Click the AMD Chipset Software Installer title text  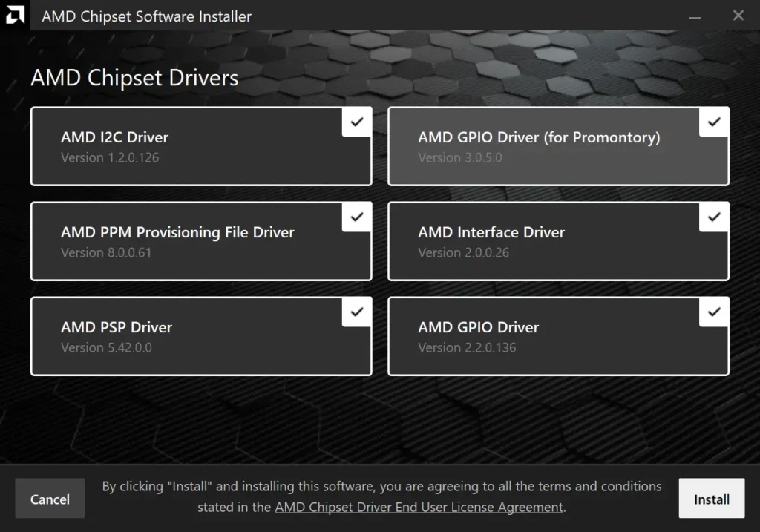pyautogui.click(x=146, y=17)
